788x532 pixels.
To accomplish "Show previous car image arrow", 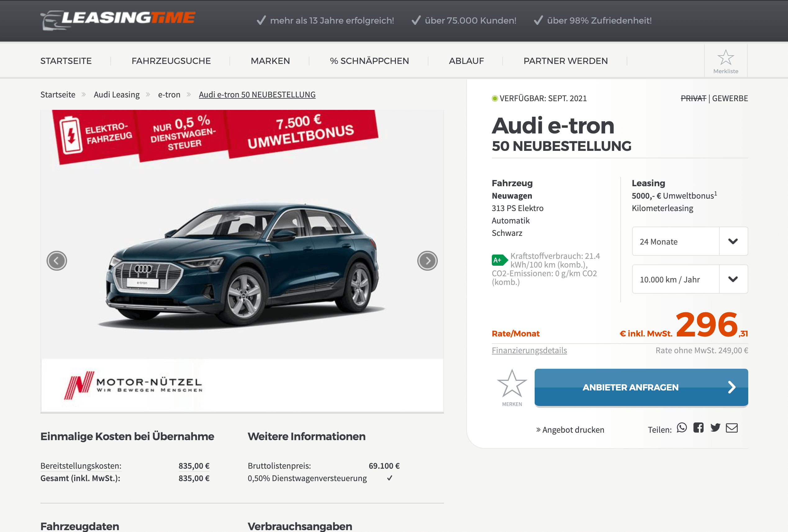I will pos(57,261).
